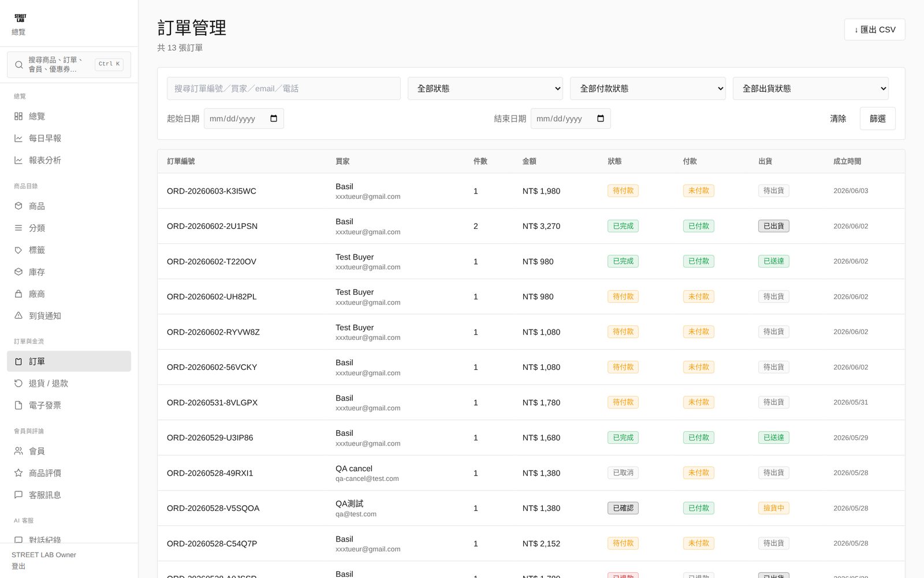The image size is (924, 578).
Task: Click the 分類 list icon
Action: 18,228
